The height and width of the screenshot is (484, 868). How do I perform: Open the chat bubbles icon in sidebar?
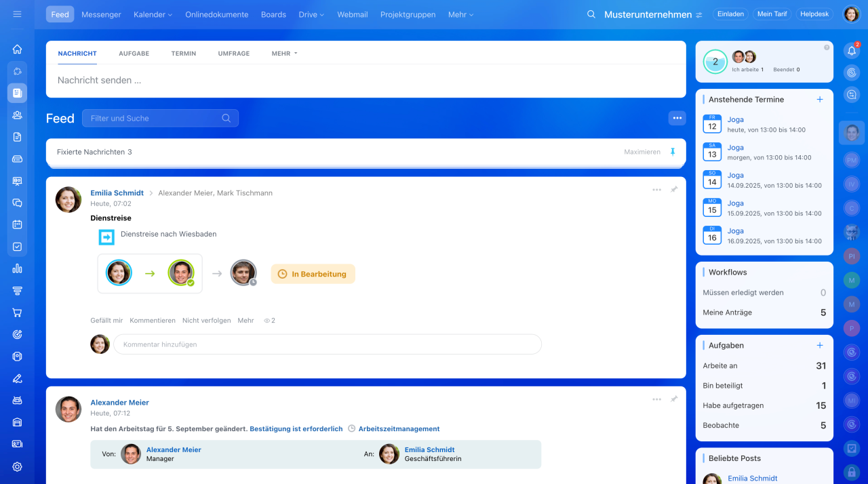17,203
